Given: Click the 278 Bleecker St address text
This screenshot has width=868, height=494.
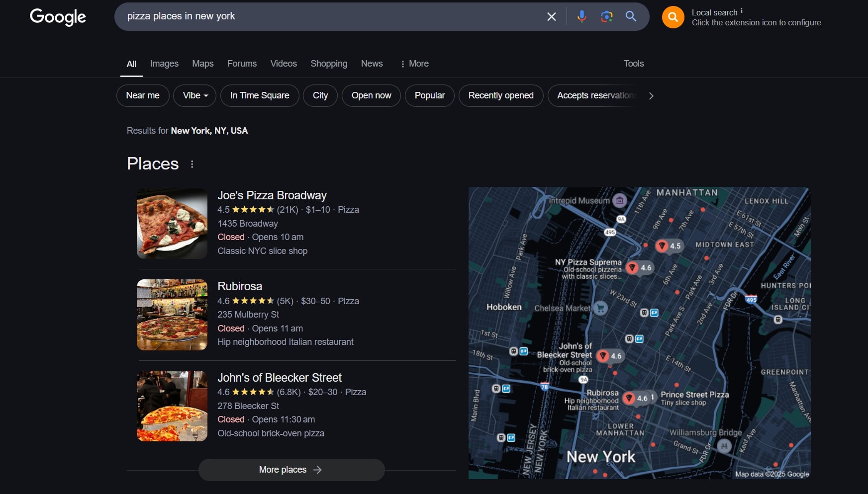Looking at the screenshot, I should 248,406.
